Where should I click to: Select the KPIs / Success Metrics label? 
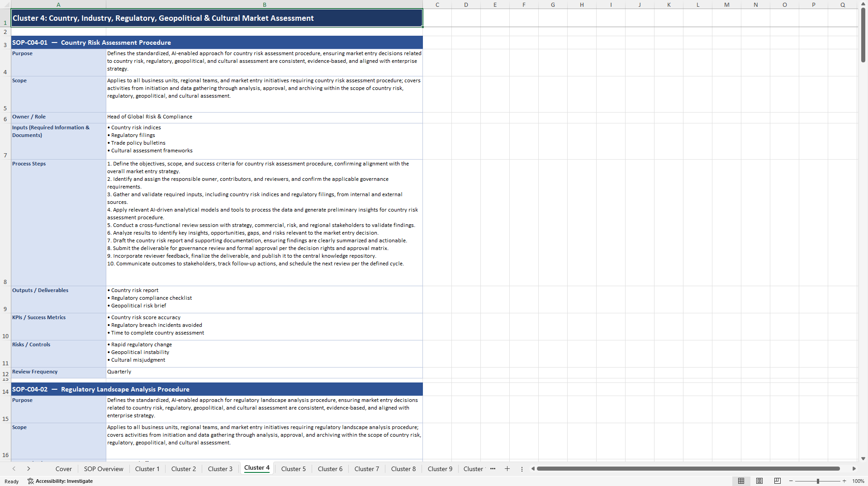[58, 326]
